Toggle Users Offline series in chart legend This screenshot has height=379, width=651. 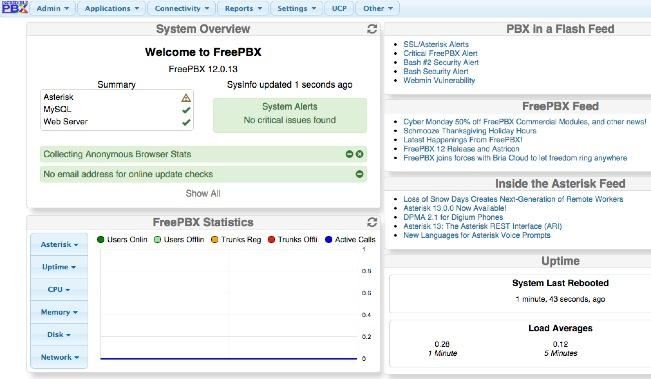click(x=179, y=240)
